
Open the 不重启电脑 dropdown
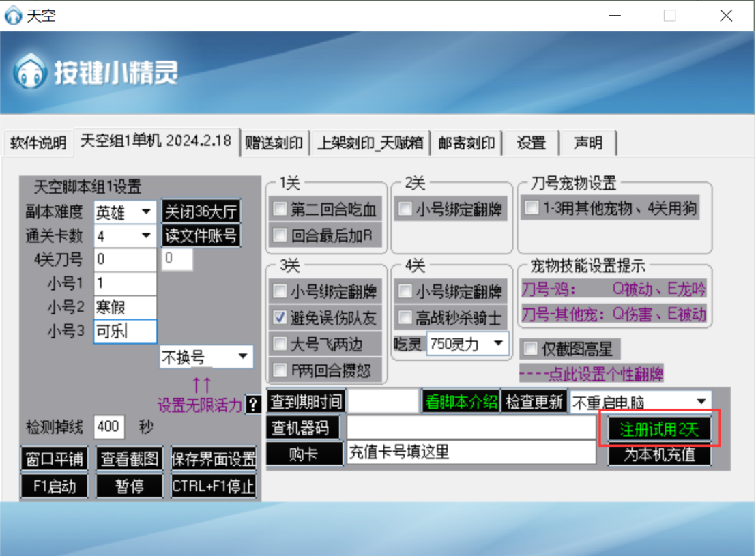tap(701, 402)
